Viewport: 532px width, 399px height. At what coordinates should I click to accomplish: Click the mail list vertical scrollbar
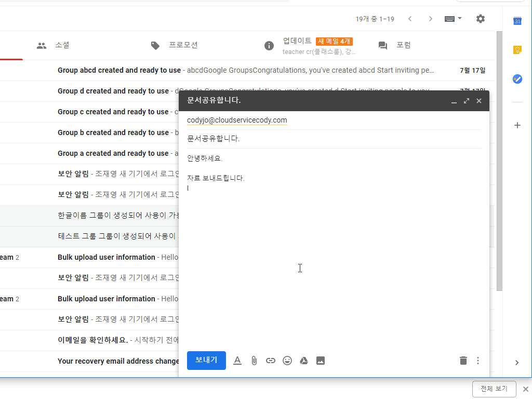[499, 161]
